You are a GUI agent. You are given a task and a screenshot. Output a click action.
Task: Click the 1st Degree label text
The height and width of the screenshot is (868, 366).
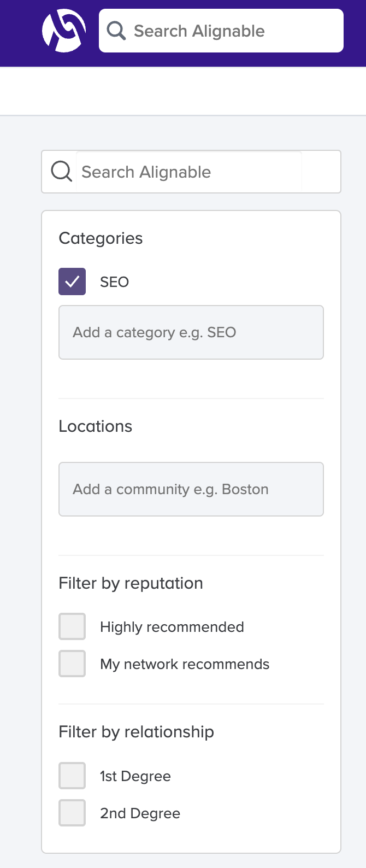click(x=135, y=776)
